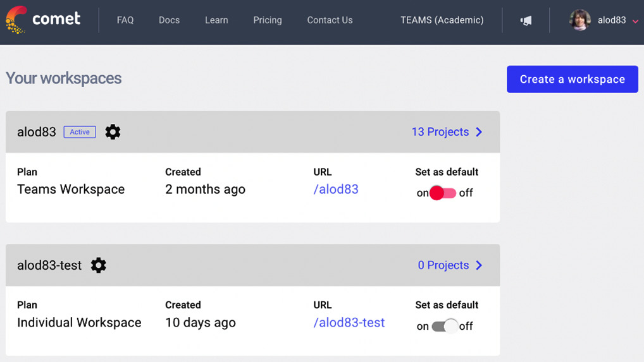644x362 pixels.
Task: Toggle default switch for alod83 workspace
Action: (443, 193)
